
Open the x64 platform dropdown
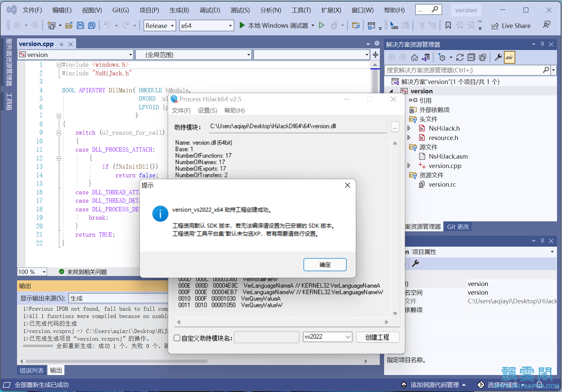coord(207,26)
